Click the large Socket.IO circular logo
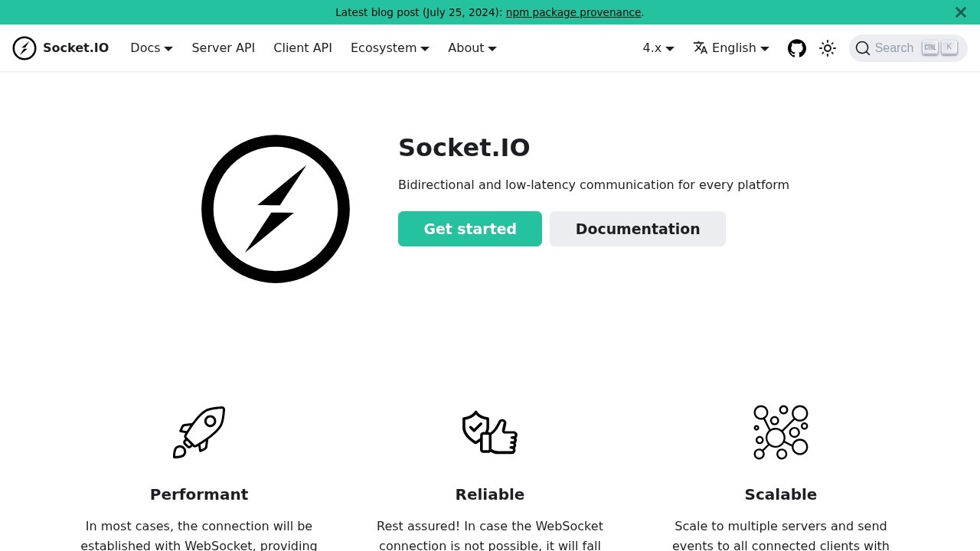Viewport: 980px width, 551px height. point(275,208)
